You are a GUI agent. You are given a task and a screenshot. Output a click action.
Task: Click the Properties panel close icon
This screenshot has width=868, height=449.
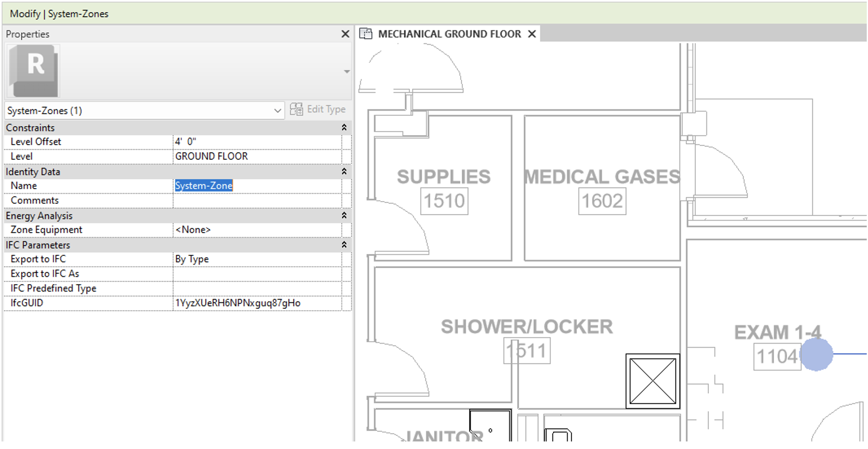(x=345, y=34)
